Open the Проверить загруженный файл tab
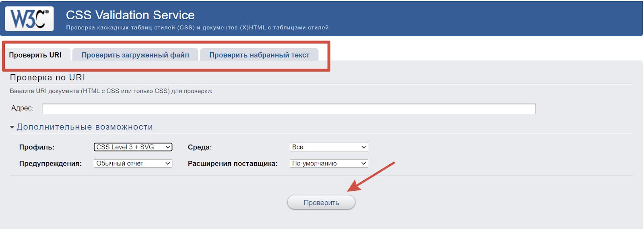644x229 pixels. pos(135,55)
